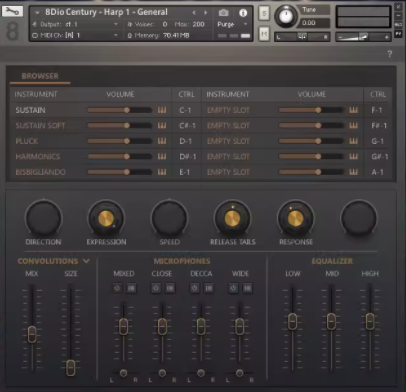Open WIDE microphone output routing button
Viewport: 406px width, 392px height.
click(247, 288)
